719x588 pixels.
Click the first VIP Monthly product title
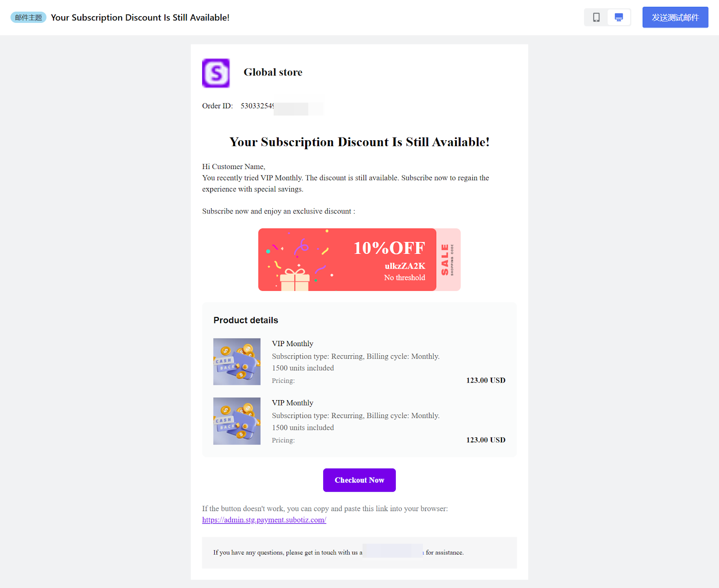tap(293, 344)
